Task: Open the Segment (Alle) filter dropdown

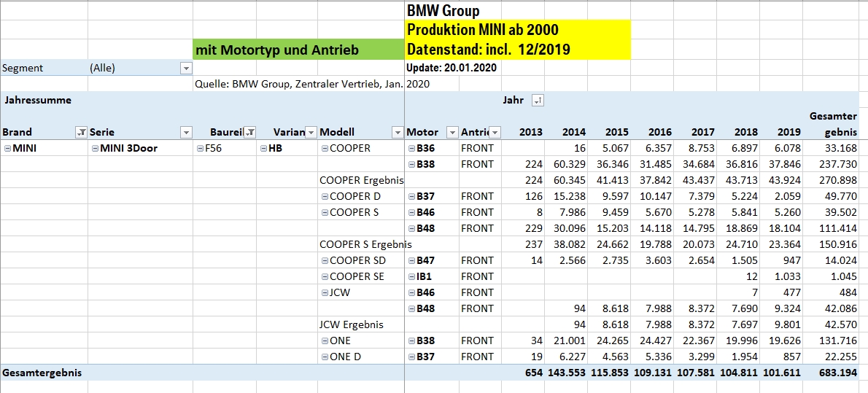Action: pos(186,68)
